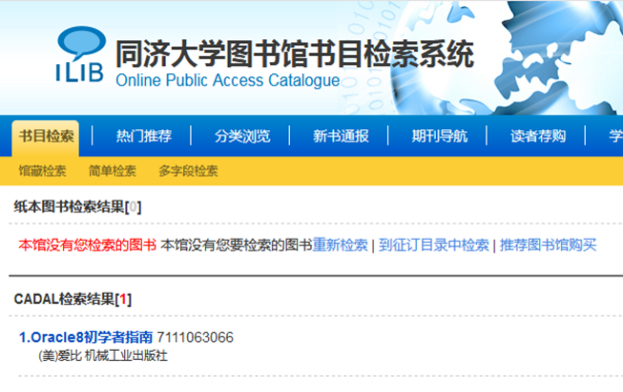Open the Oracle8初学者指南 result
The height and width of the screenshot is (392, 623).
pos(86,337)
